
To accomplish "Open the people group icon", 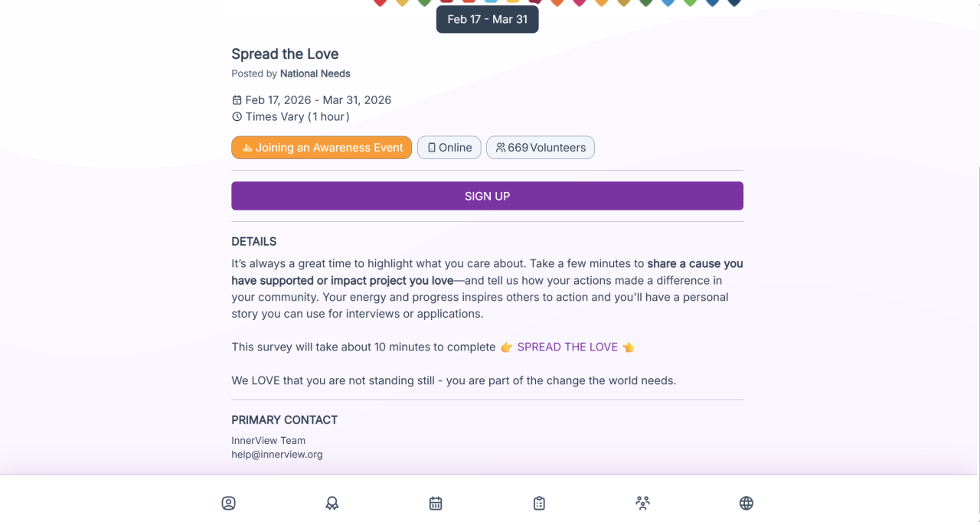I will 642,503.
